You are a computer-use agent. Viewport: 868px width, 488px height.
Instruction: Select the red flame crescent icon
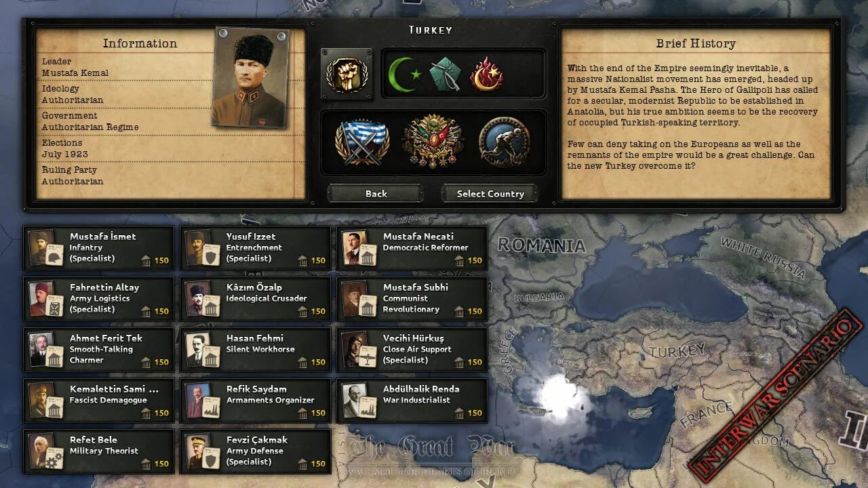pyautogui.click(x=487, y=74)
